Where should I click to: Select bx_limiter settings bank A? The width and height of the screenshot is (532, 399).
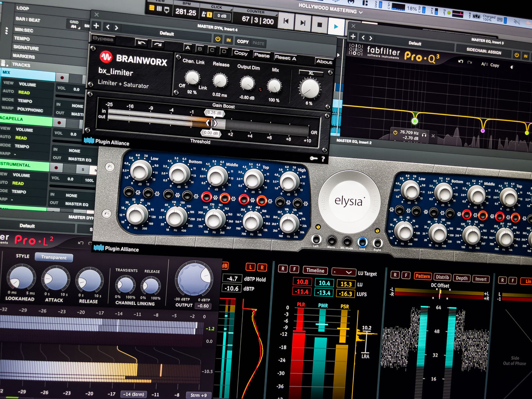187,47
